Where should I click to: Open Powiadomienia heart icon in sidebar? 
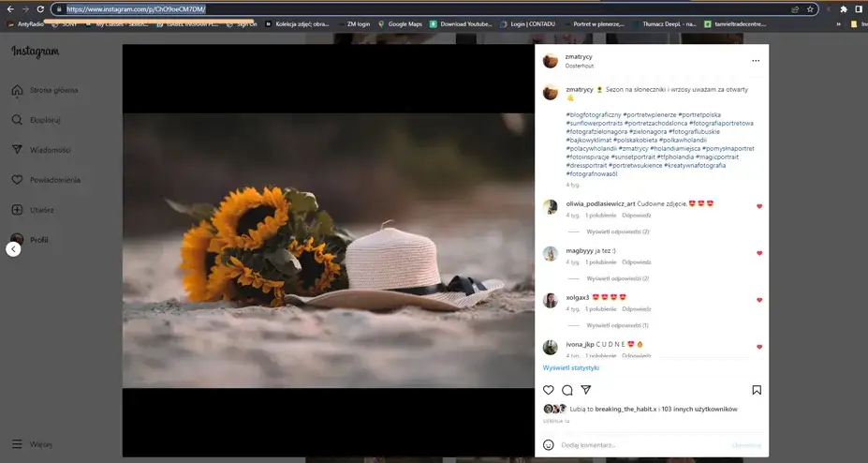(17, 180)
